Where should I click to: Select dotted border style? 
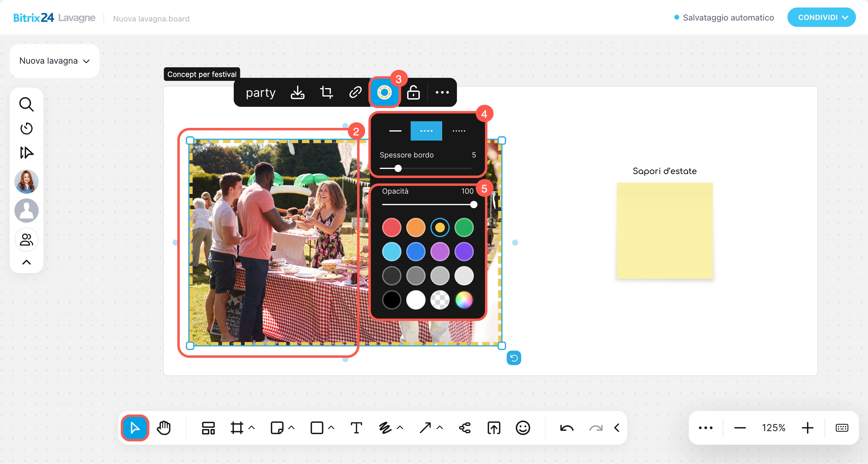tap(459, 131)
